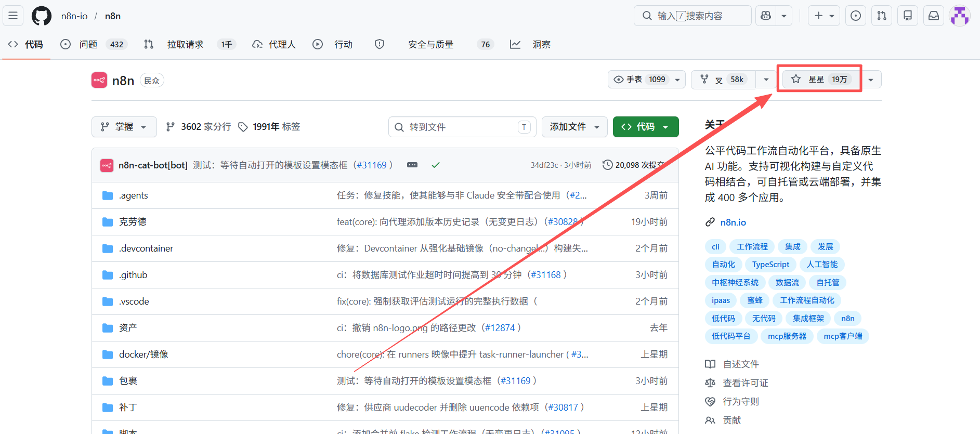Open the fork options dropdown arrow
This screenshot has width=980, height=434.
pos(766,80)
